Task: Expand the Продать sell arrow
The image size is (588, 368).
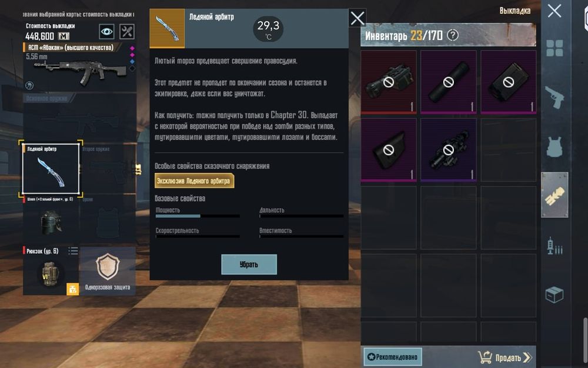Action: [527, 357]
